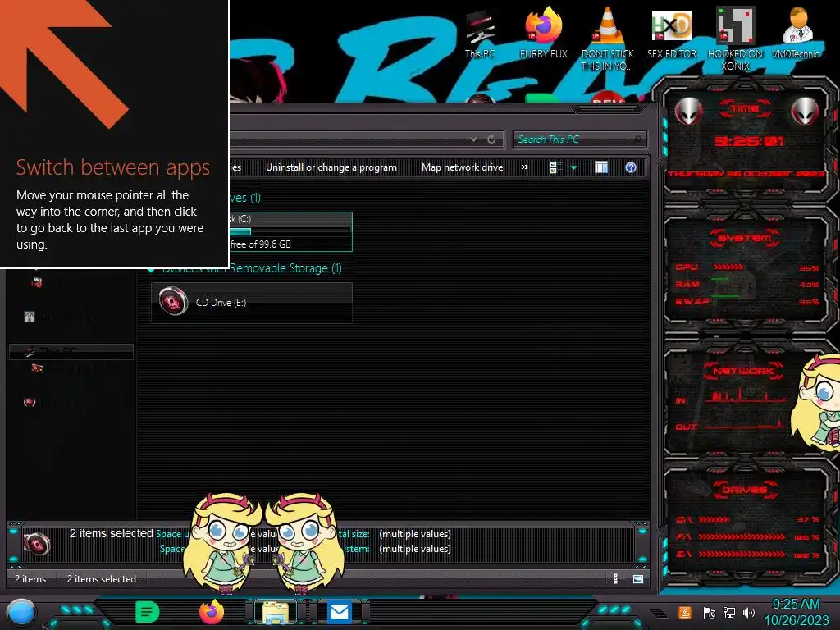
Task: Open the Mail app on the taskbar
Action: [339, 612]
